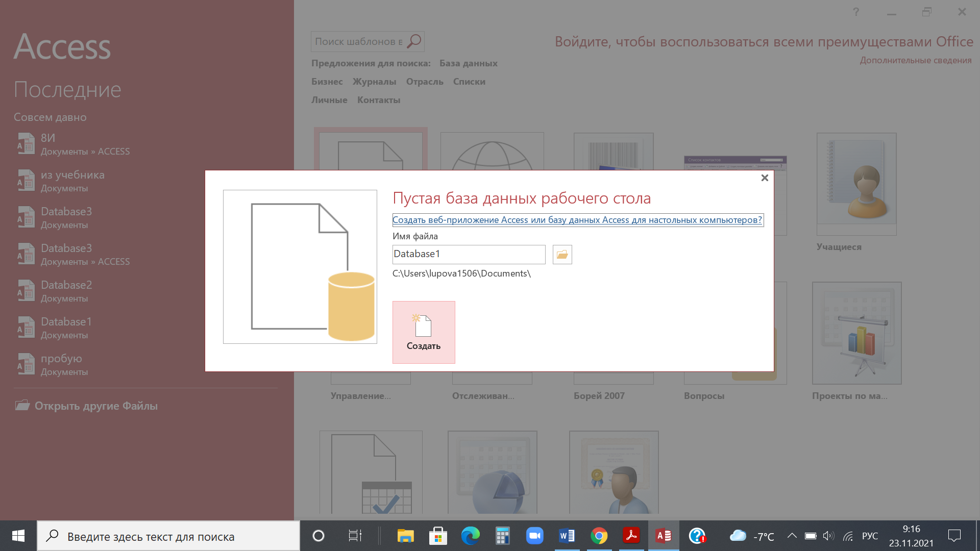Open recent file Database2
Image resolution: width=980 pixels, height=551 pixels.
[145, 291]
